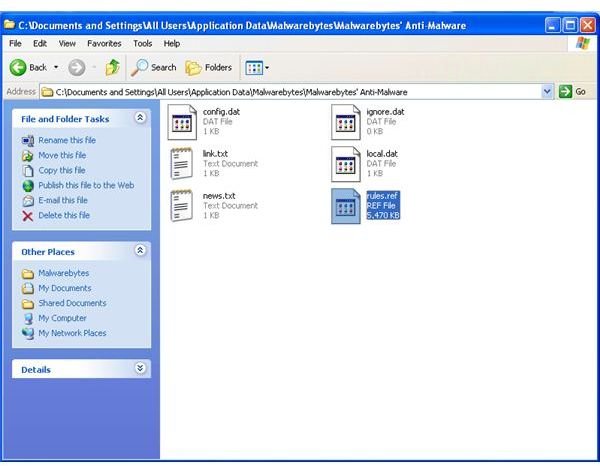Open the Tools menu
The height and width of the screenshot is (466, 600).
pos(142,44)
